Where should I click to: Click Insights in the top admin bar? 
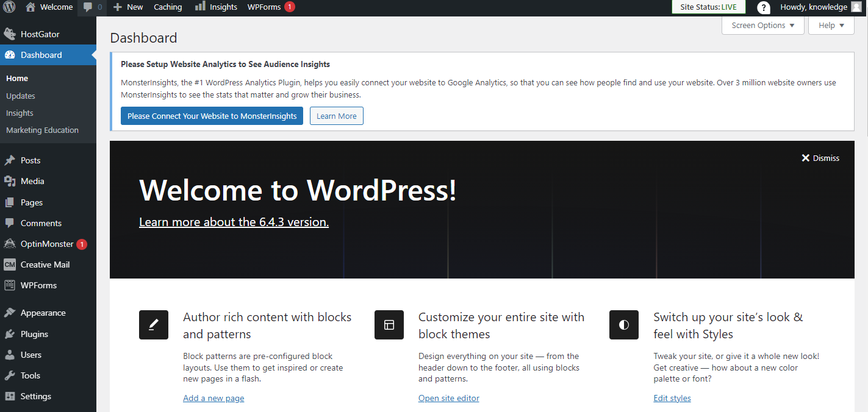[215, 7]
